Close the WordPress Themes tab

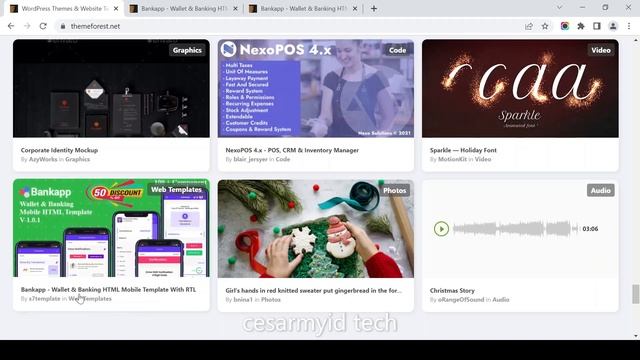[x=116, y=9]
